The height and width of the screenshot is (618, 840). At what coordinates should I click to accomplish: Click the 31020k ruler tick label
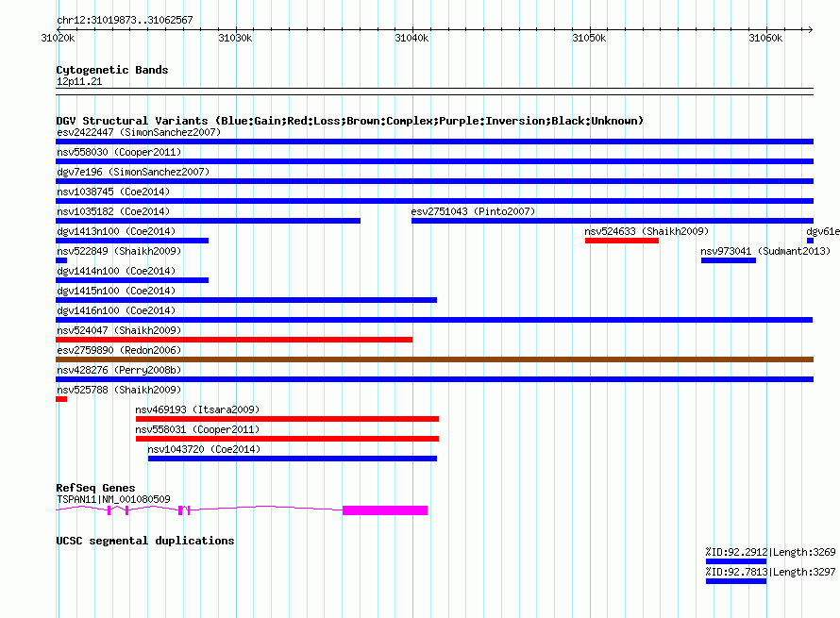pos(58,38)
